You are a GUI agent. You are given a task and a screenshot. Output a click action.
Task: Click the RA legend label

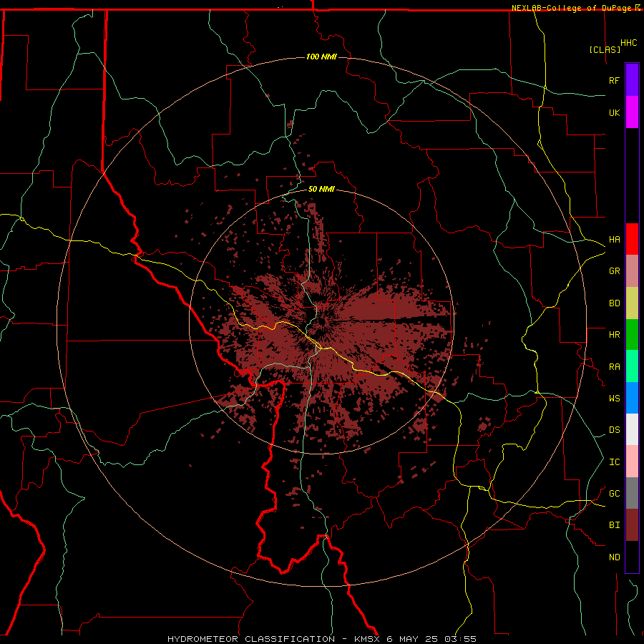[614, 367]
